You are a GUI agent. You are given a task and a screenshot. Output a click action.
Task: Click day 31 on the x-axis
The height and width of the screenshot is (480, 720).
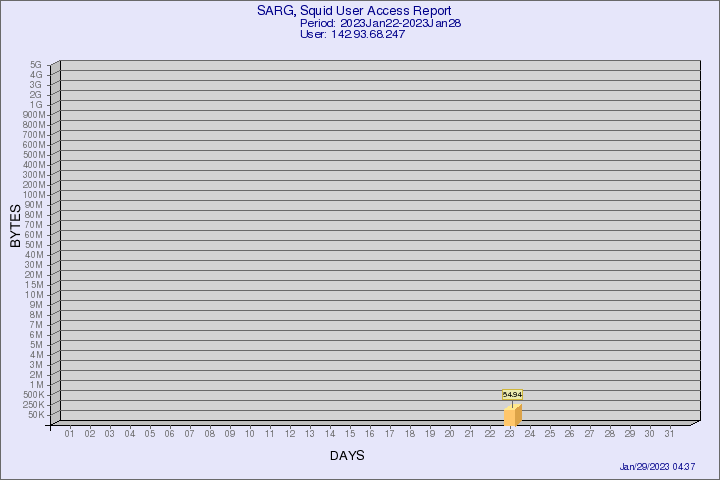pyautogui.click(x=669, y=434)
